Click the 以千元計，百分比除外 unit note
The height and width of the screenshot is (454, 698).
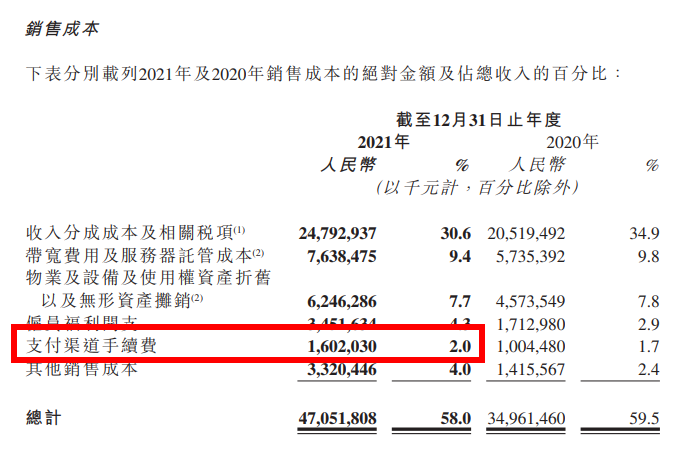tap(476, 187)
